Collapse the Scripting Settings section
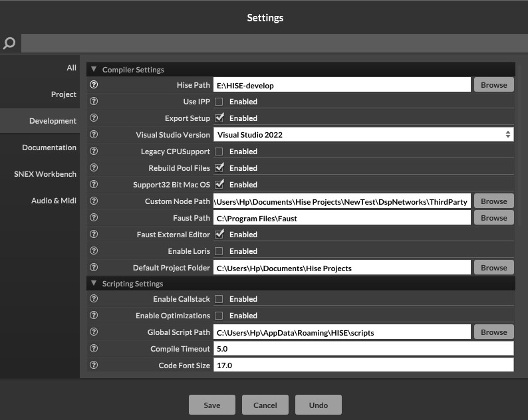Screen dimensions: 528x420 pyautogui.click(x=94, y=284)
